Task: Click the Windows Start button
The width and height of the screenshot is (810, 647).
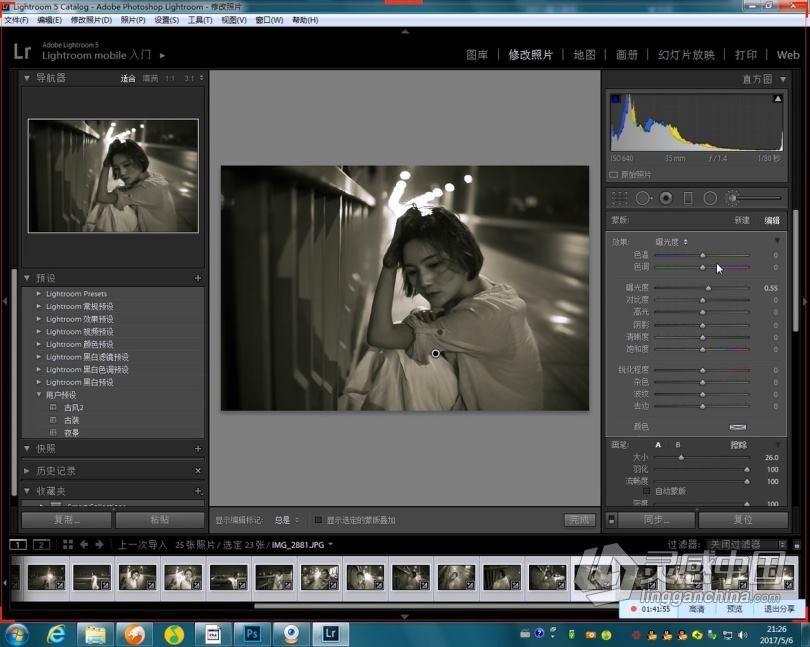Action: pyautogui.click(x=17, y=634)
